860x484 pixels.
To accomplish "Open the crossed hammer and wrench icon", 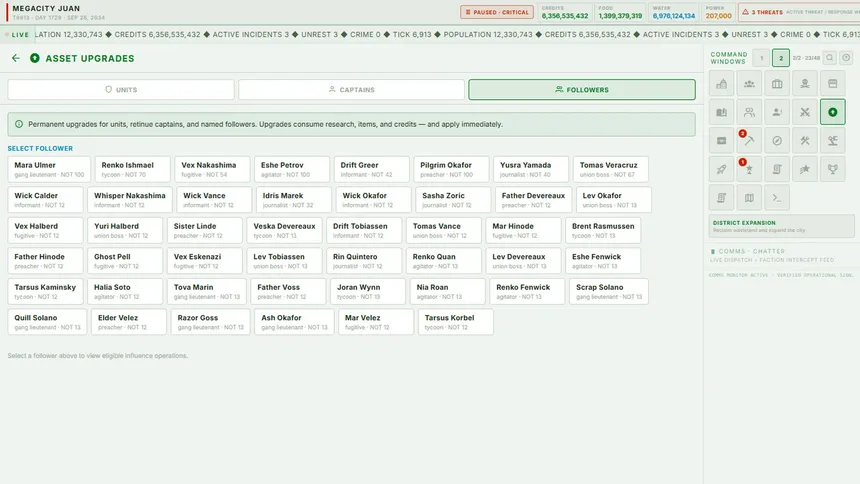I will (805, 141).
